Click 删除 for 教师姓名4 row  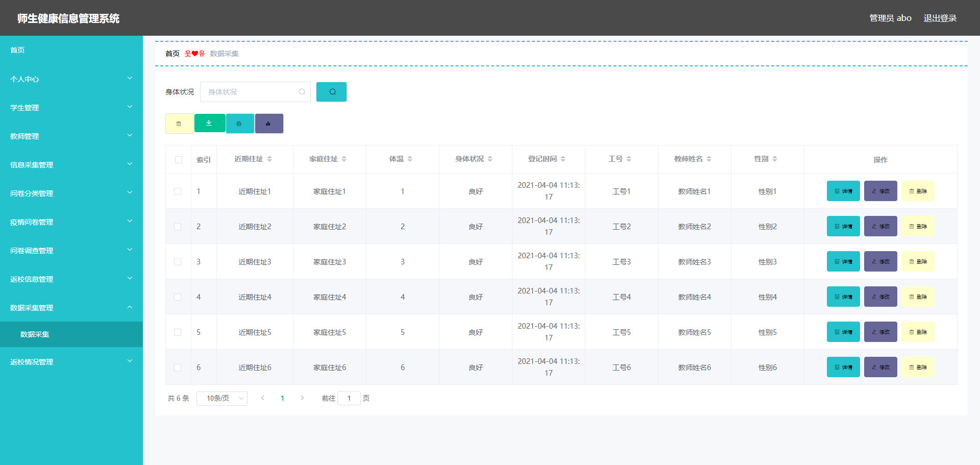pyautogui.click(x=918, y=297)
